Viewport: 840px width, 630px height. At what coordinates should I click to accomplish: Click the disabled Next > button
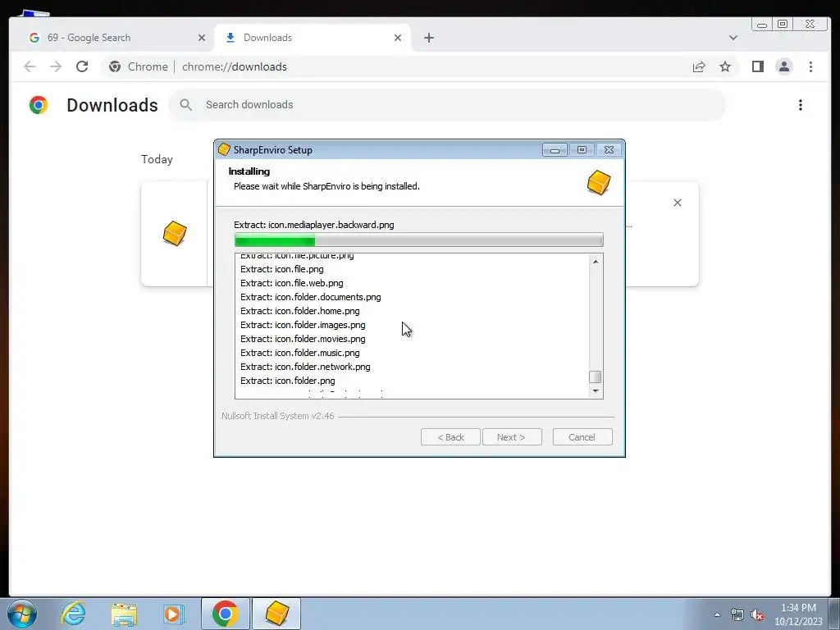(512, 437)
